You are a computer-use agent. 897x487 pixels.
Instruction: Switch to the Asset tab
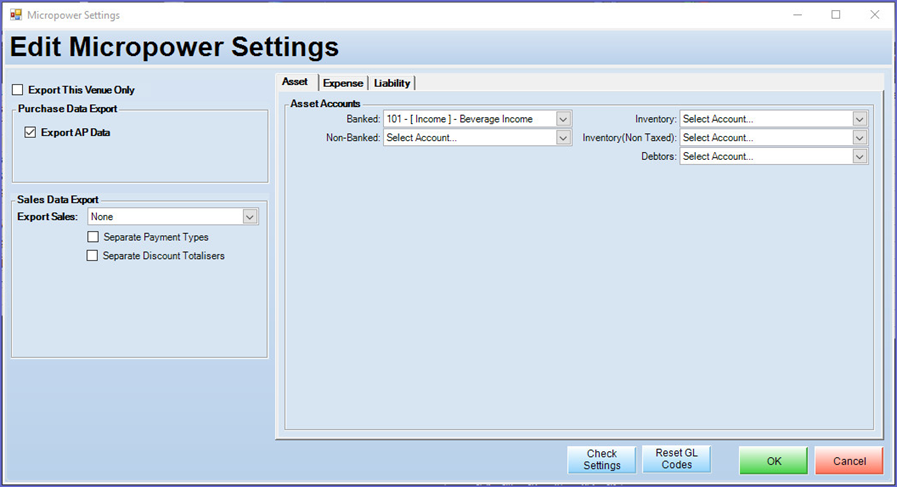tap(295, 82)
